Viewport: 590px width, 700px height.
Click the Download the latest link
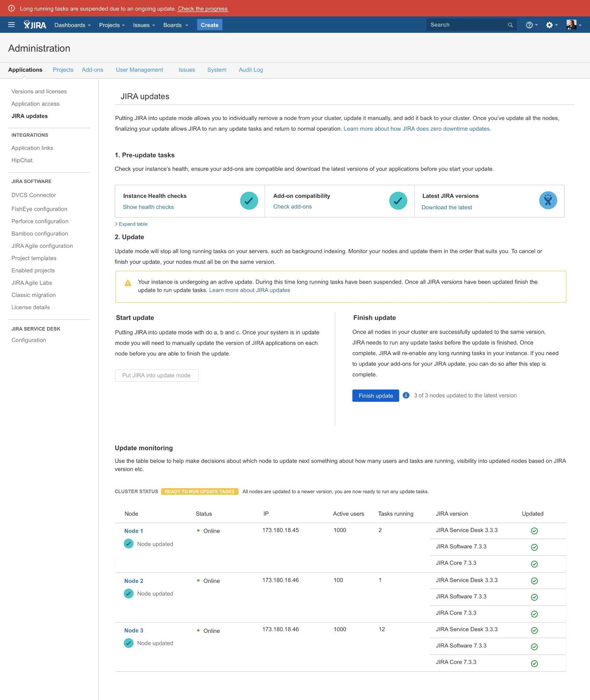[447, 207]
